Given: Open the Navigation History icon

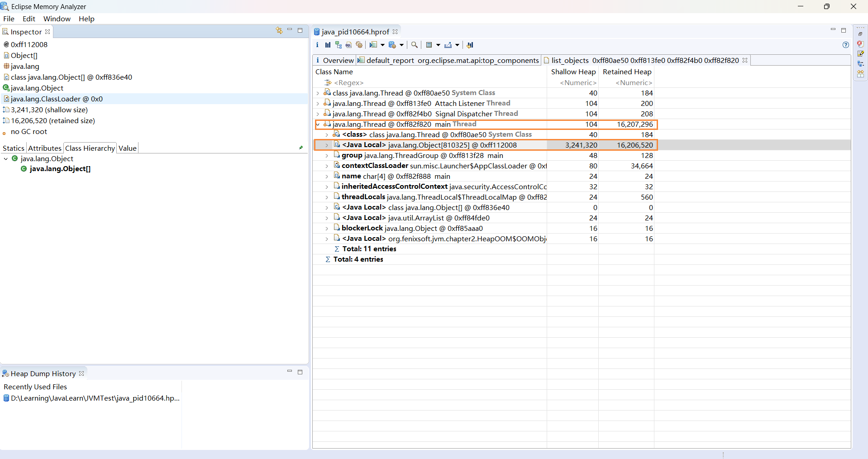Looking at the screenshot, I should click(x=860, y=64).
